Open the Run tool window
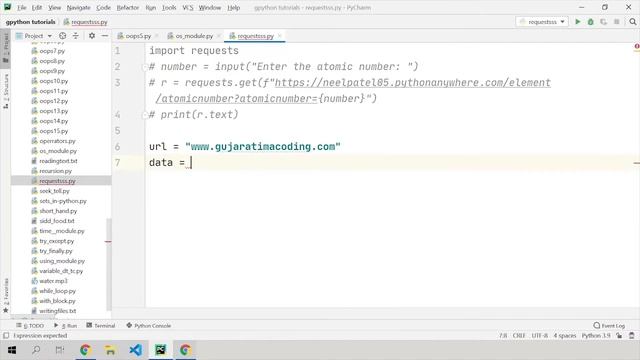Viewport: 640px width, 360px height. (65, 326)
